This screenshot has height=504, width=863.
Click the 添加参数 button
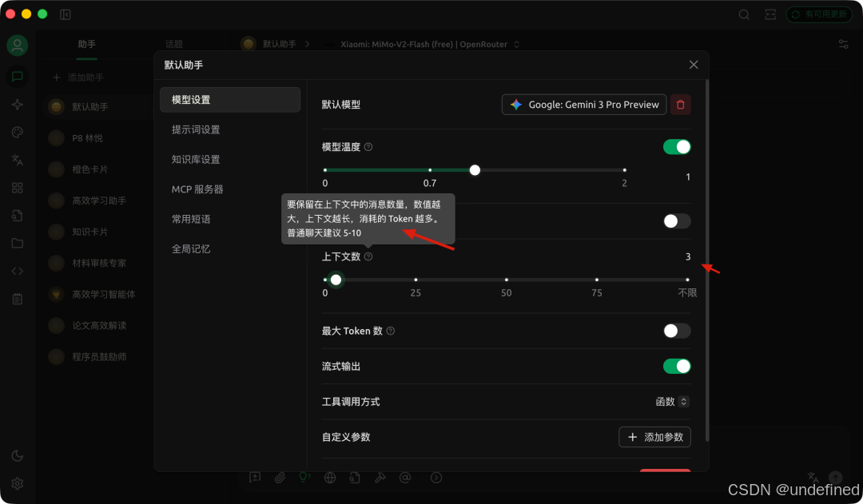(x=654, y=437)
